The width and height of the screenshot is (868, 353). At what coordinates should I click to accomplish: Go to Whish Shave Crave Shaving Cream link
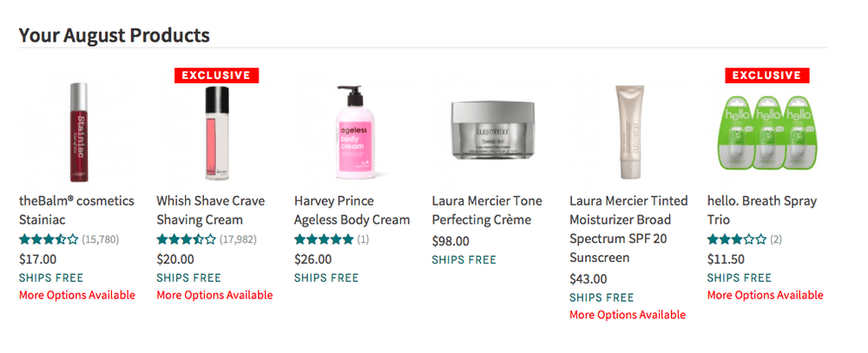pyautogui.click(x=211, y=210)
